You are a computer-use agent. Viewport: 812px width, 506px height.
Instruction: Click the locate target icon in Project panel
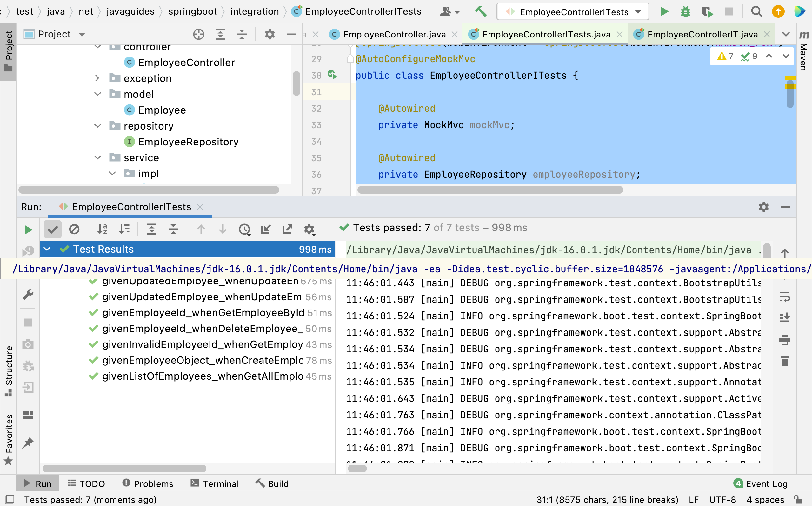coord(198,34)
